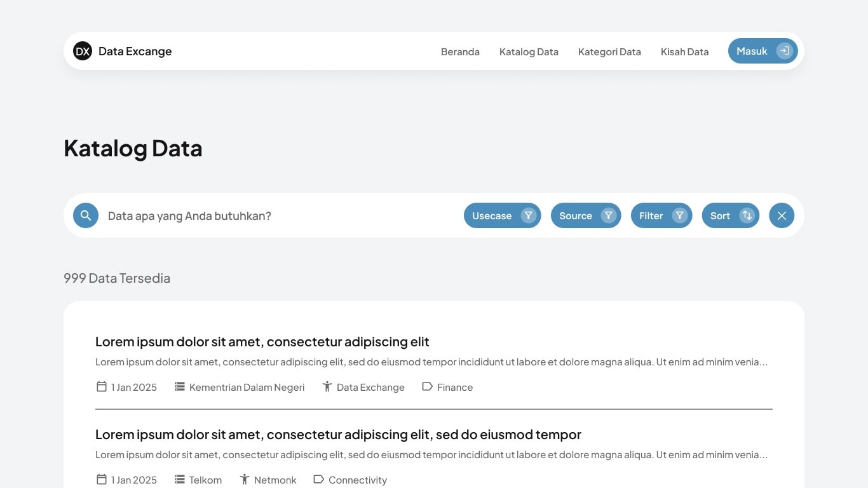
Task: Open the Source filter dropdown
Action: [586, 215]
